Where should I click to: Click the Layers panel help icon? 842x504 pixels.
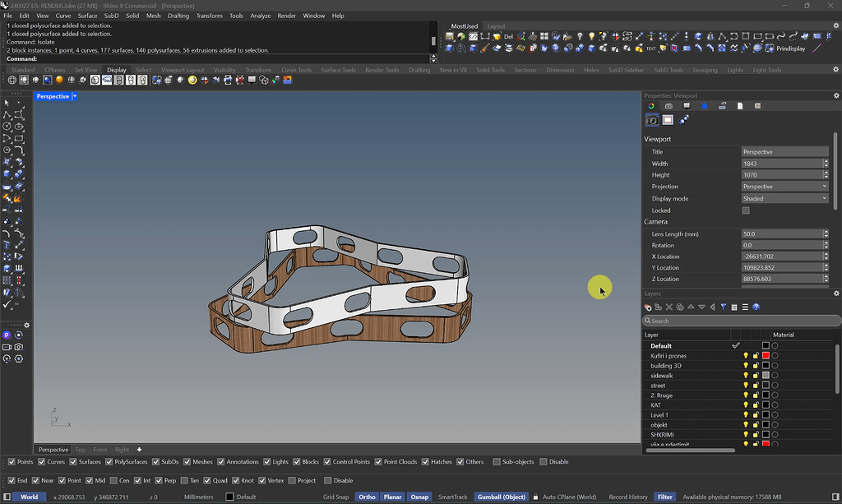click(x=756, y=307)
